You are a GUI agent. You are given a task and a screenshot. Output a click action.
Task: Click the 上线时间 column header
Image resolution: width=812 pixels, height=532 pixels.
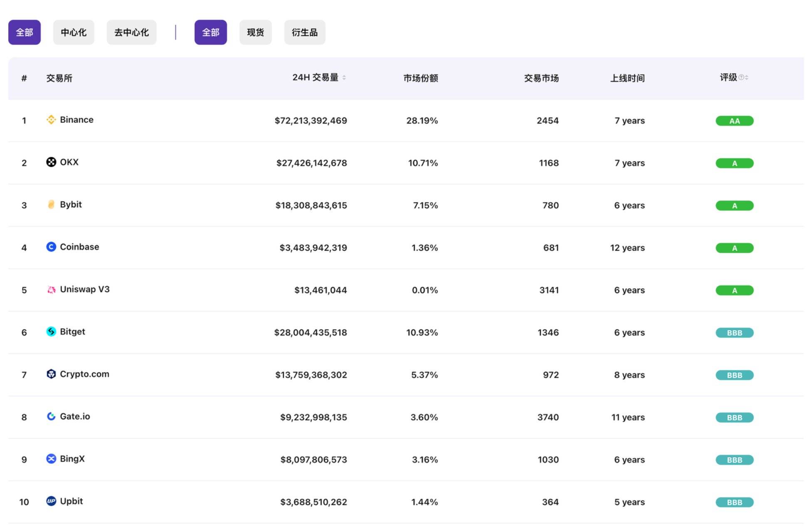(627, 78)
